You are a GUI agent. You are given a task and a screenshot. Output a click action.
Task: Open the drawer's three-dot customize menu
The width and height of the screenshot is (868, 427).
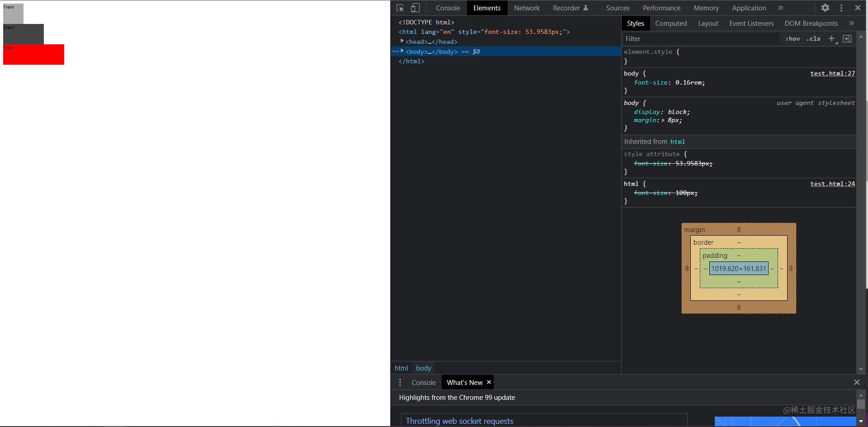tap(400, 382)
